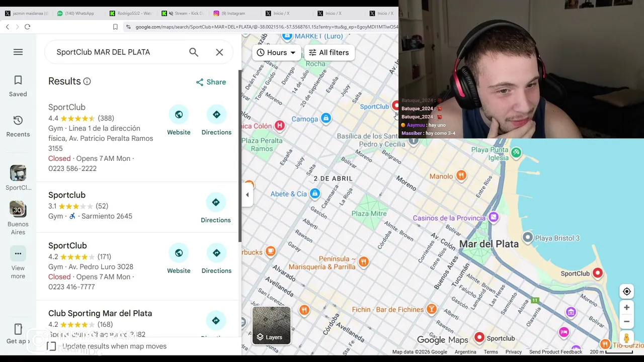Viewport: 644px width, 362px height.
Task: Zoom in on the map
Action: 626,307
